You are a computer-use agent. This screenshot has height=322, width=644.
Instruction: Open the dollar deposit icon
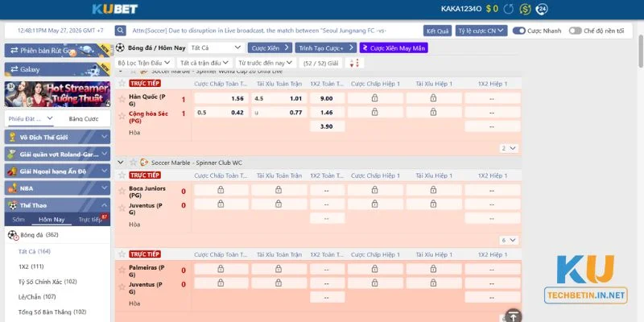pyautogui.click(x=525, y=9)
